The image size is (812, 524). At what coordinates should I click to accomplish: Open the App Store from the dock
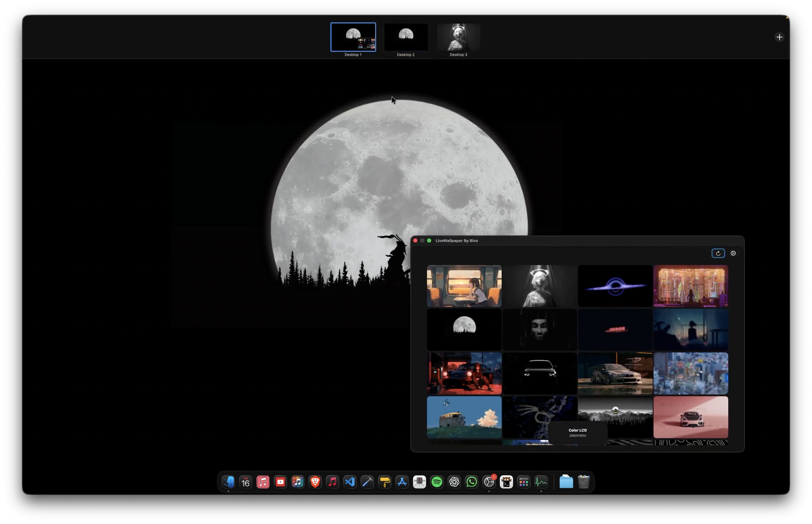(x=402, y=482)
